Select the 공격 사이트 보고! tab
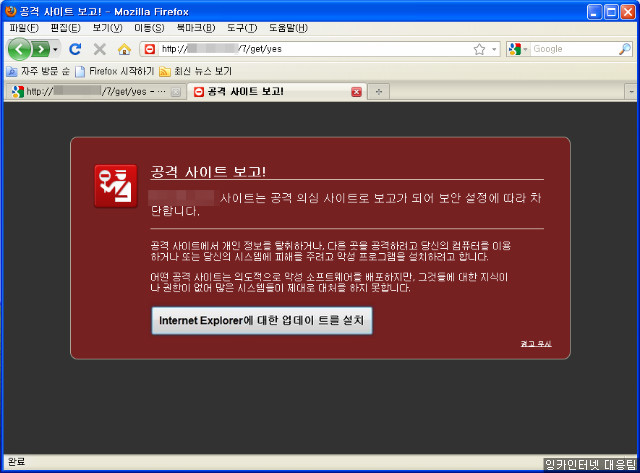Image resolution: width=640 pixels, height=473 pixels. tap(276, 92)
